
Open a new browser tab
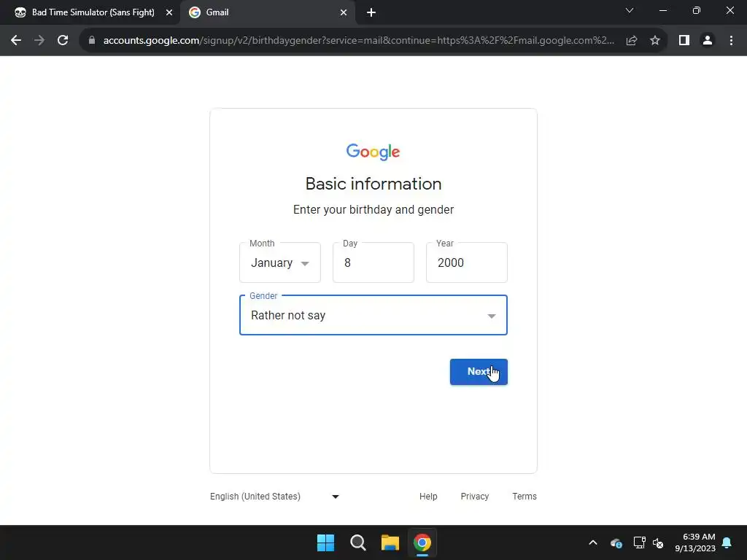pyautogui.click(x=371, y=13)
